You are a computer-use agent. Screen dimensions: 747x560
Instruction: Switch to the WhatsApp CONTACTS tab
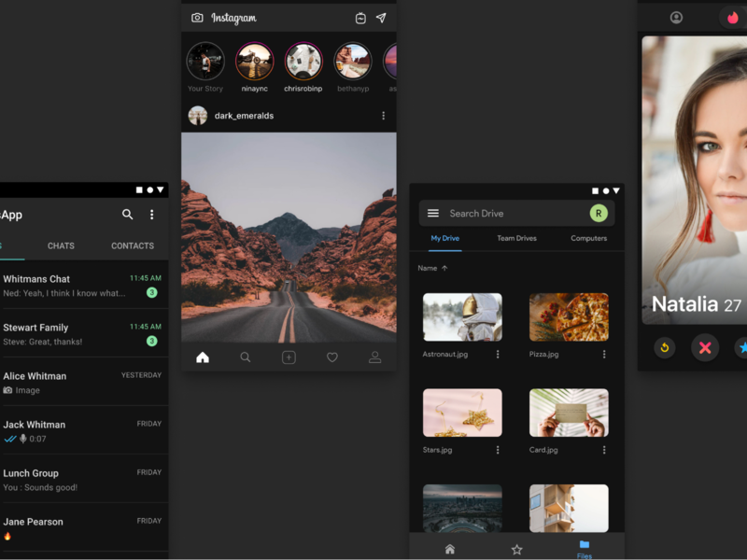point(133,245)
